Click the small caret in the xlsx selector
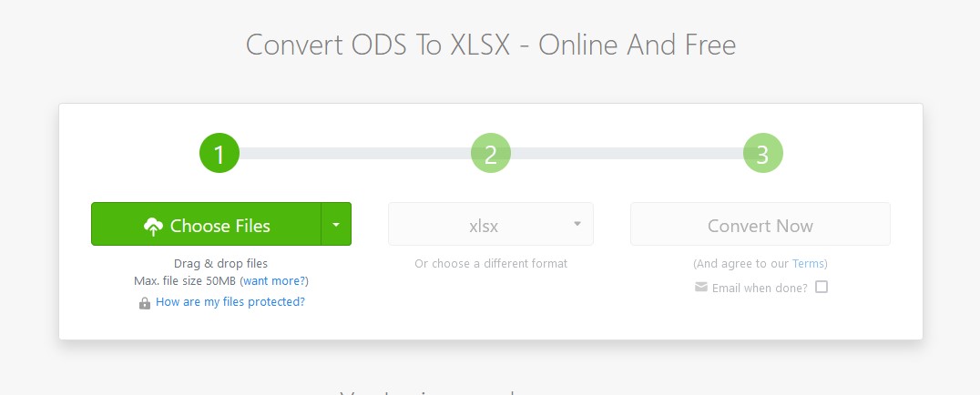 [x=577, y=224]
